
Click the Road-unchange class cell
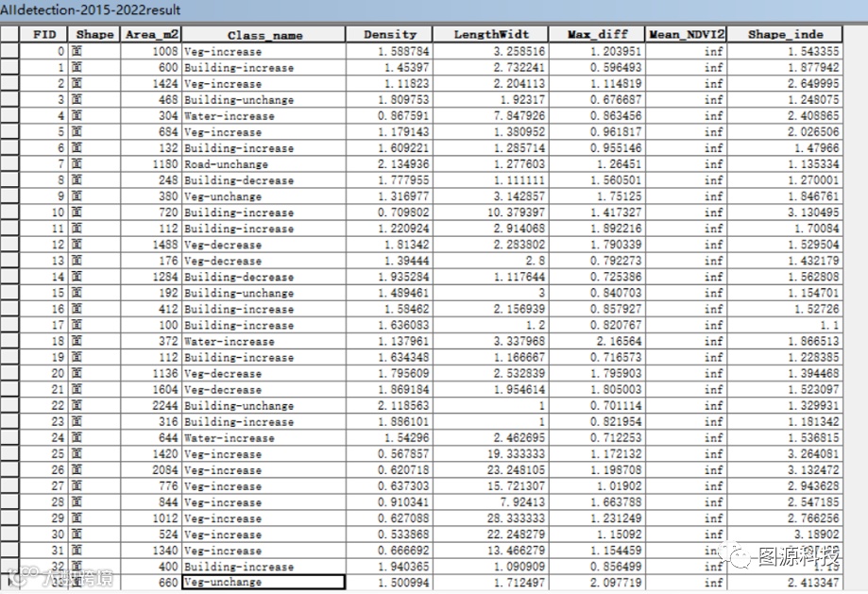[x=264, y=164]
